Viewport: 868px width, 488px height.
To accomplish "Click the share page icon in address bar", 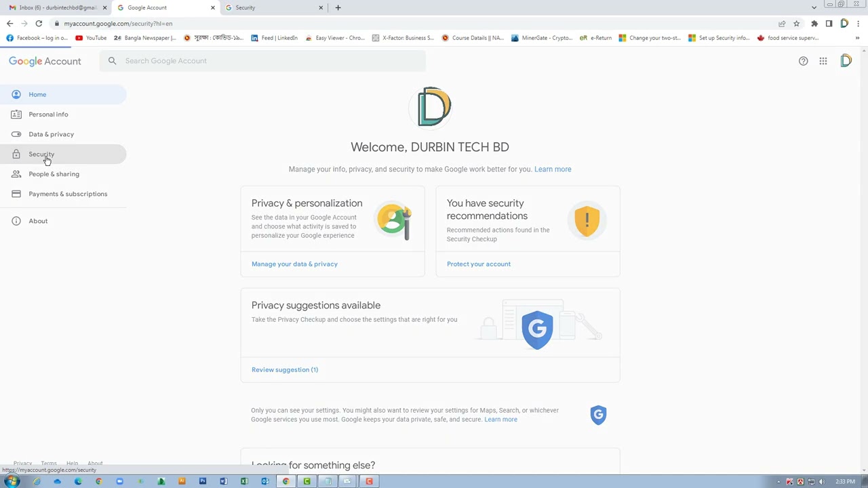I will pyautogui.click(x=782, y=24).
